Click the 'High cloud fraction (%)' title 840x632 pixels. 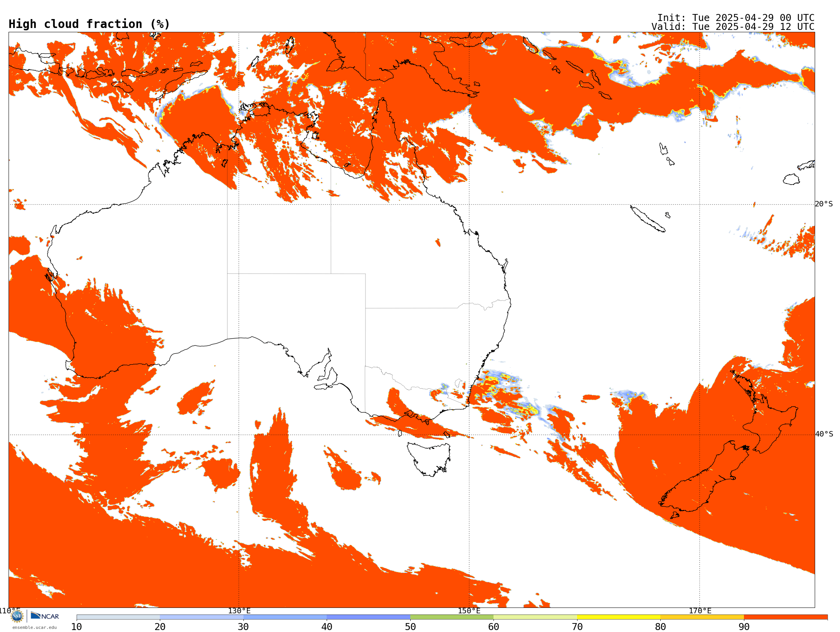tap(89, 24)
